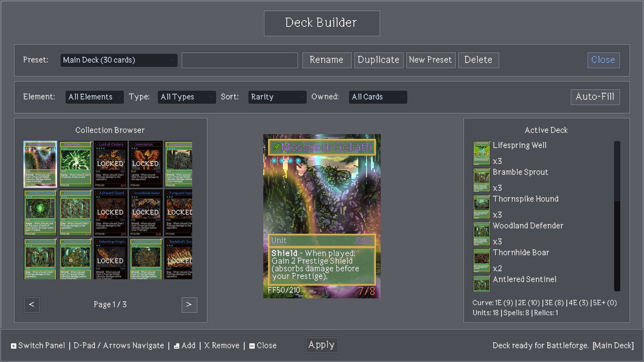
Task: Select the locked Lord of Cinders card
Action: coord(110,164)
